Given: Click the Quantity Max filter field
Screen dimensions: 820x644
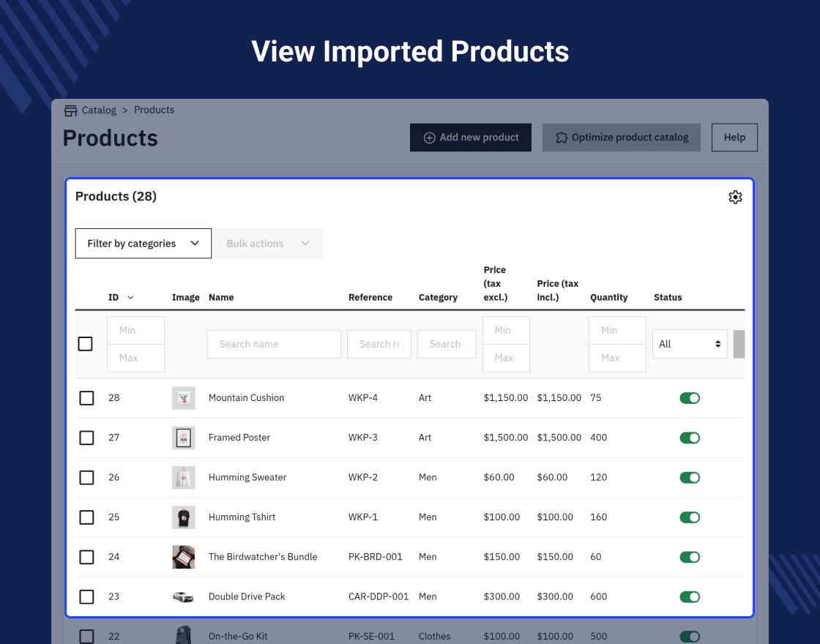Looking at the screenshot, I should (x=618, y=358).
